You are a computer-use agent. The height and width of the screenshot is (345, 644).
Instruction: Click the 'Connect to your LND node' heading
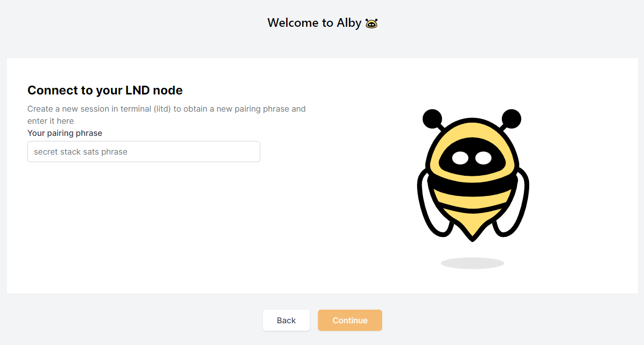click(105, 90)
